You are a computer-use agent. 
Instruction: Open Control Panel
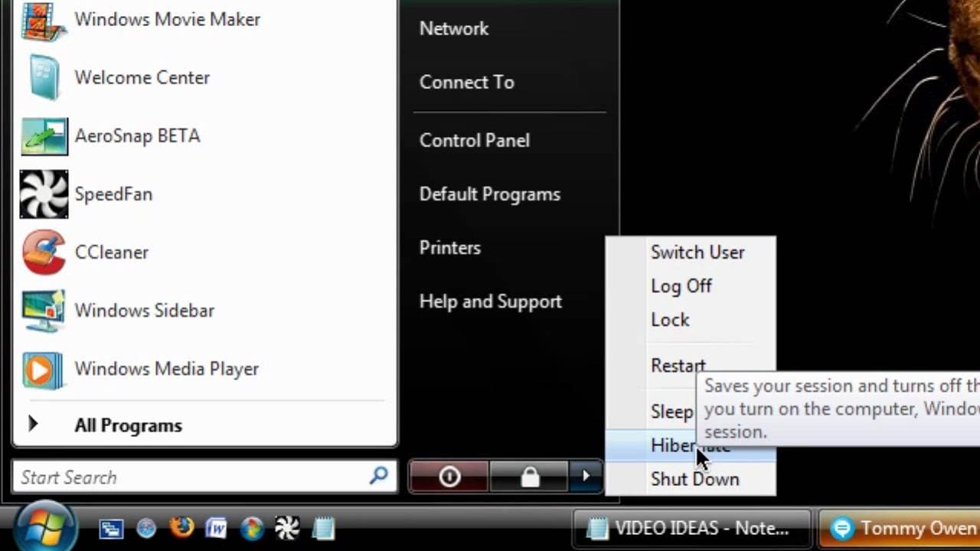pos(474,140)
